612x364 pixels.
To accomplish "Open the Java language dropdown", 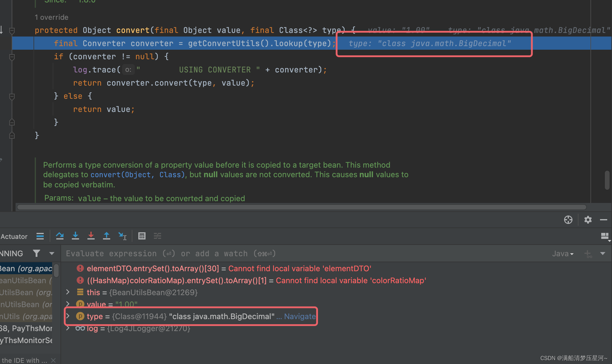I will 563,254.
